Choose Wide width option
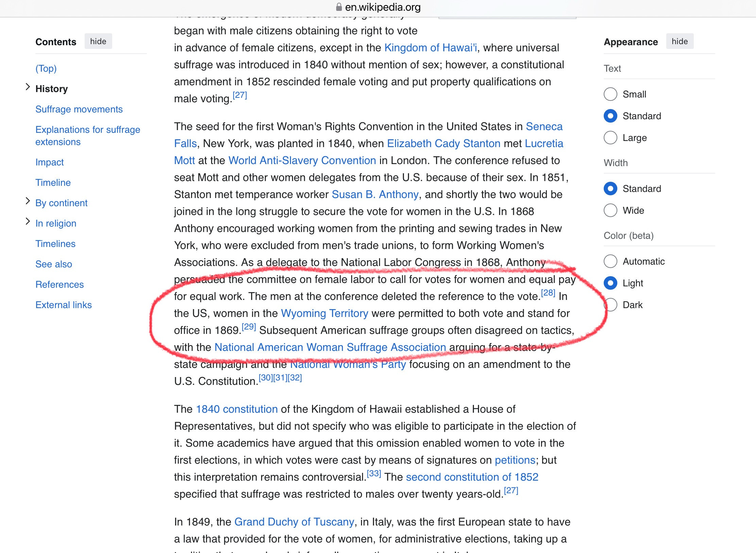 click(x=610, y=210)
